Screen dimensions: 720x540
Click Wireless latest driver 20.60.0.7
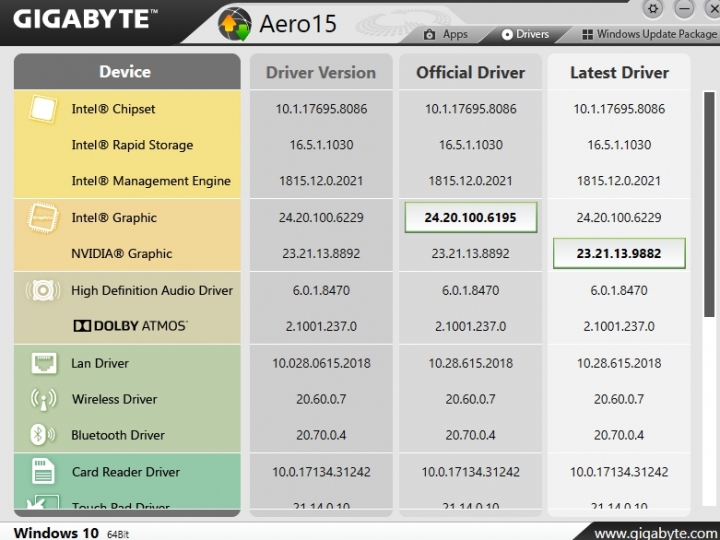point(619,399)
